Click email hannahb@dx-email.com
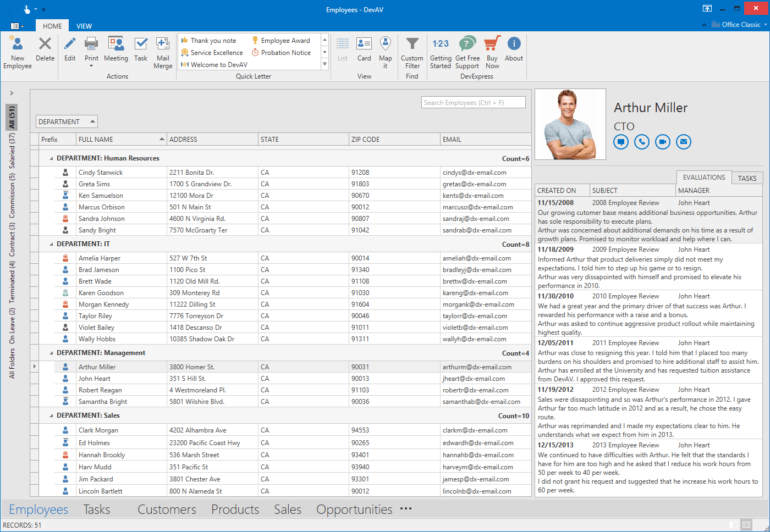This screenshot has height=532, width=770. [478, 455]
